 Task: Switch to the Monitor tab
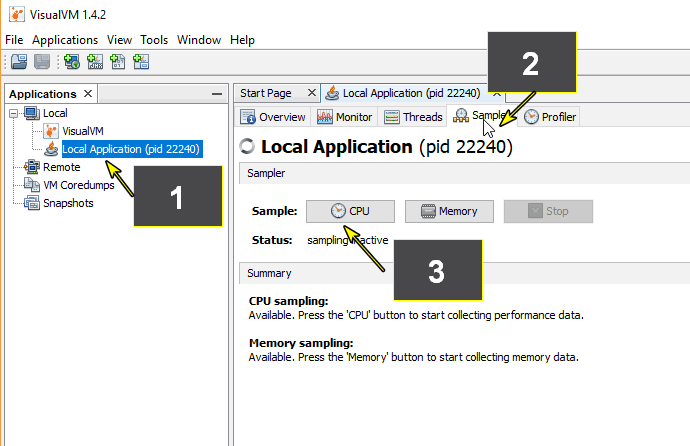point(344,117)
